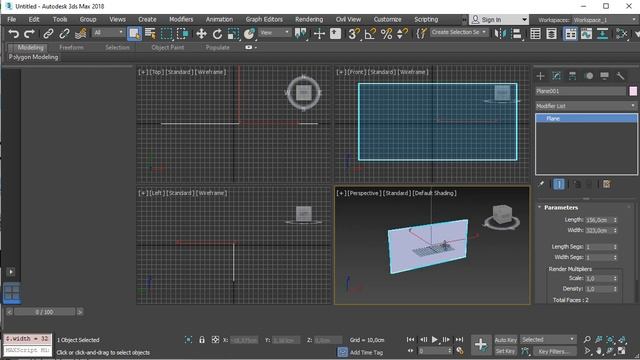Click the Undo arrow icon

(13, 33)
